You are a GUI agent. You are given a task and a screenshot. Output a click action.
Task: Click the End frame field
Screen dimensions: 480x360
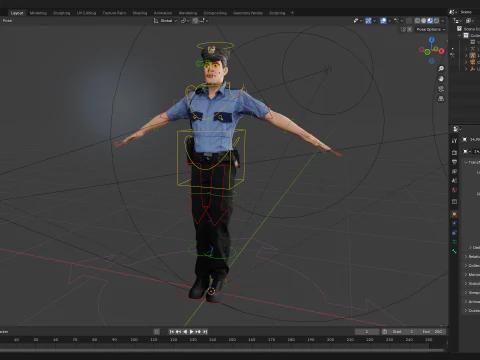point(432,332)
